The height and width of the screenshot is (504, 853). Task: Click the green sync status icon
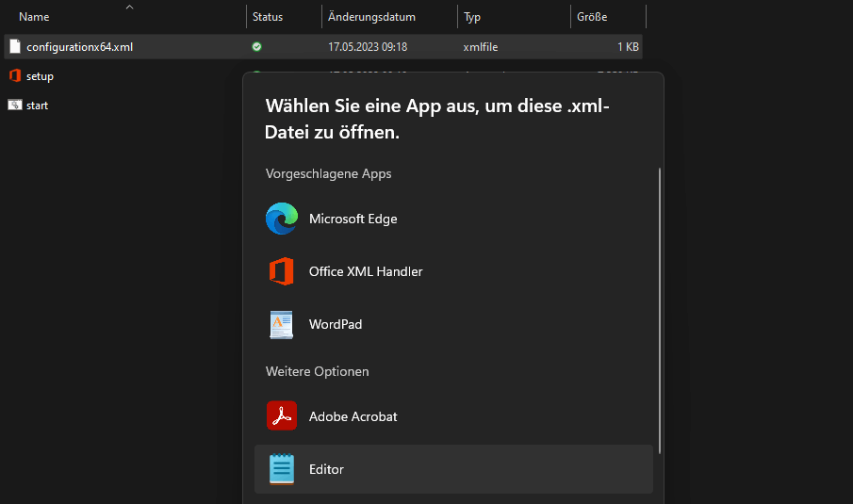click(257, 46)
